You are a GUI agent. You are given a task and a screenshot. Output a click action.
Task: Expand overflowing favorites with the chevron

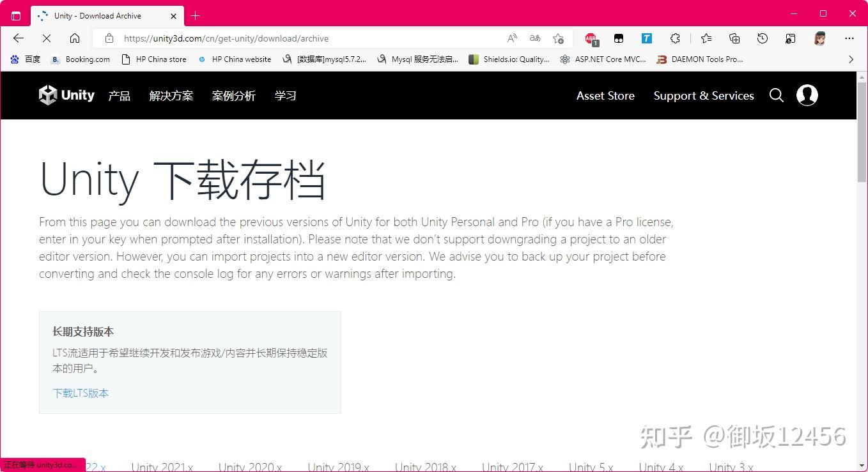pyautogui.click(x=851, y=59)
